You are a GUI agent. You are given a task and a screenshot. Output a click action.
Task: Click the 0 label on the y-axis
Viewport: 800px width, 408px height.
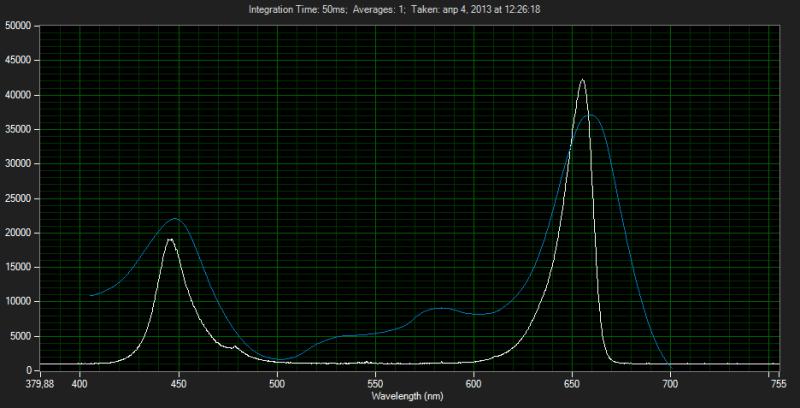34,370
